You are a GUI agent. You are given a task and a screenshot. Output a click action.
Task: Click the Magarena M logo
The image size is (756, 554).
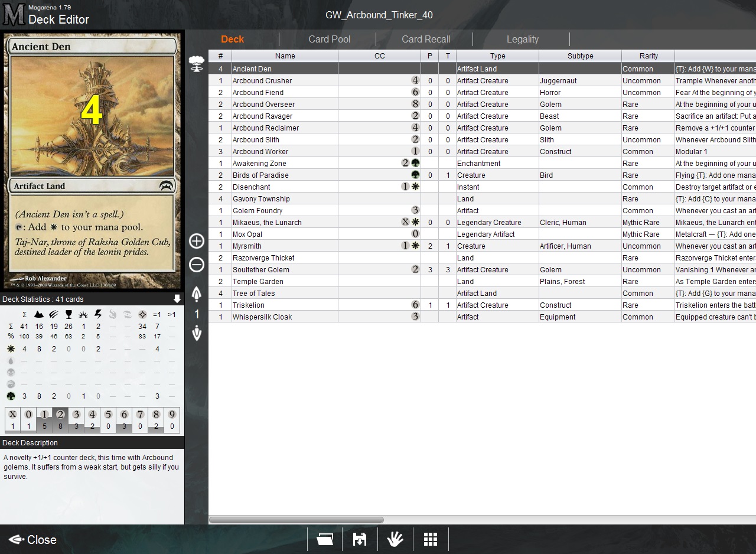pyautogui.click(x=14, y=14)
